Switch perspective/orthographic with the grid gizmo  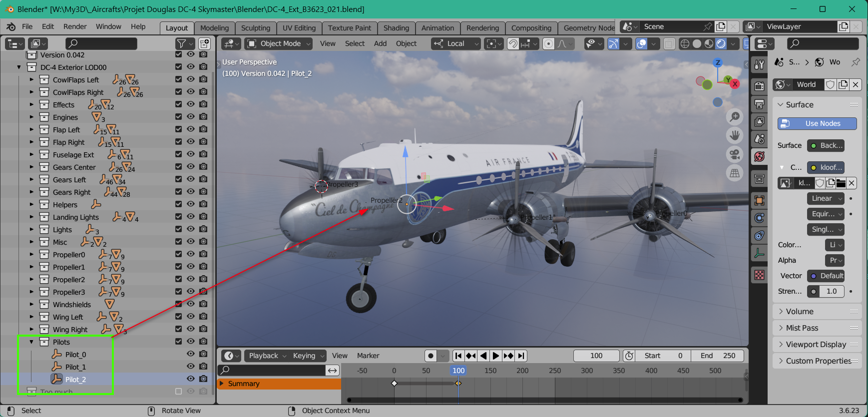pyautogui.click(x=735, y=173)
